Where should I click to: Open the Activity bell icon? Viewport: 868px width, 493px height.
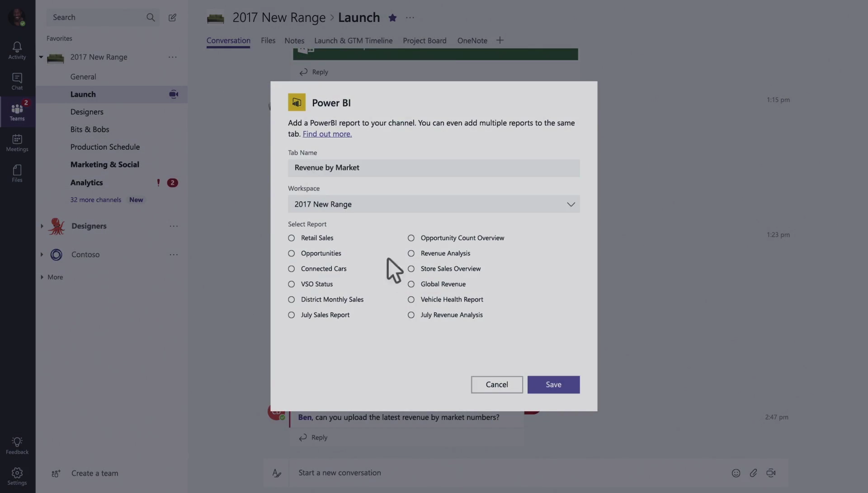(x=17, y=50)
